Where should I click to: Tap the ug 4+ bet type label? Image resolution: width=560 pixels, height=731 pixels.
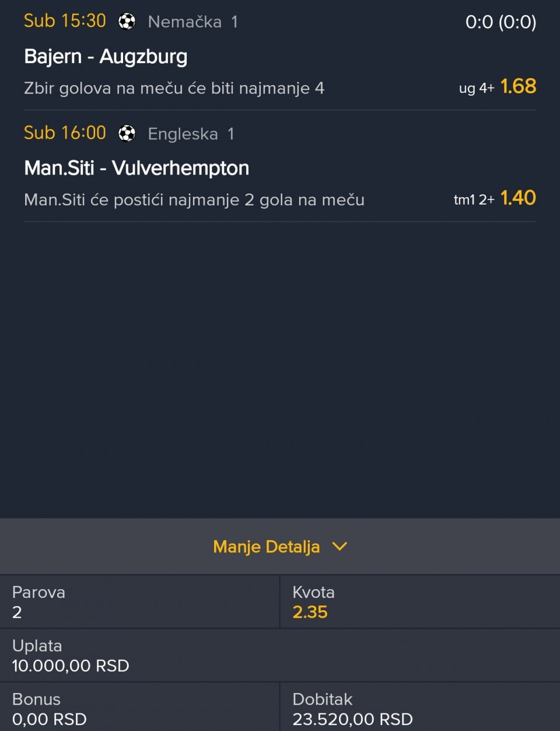(x=476, y=88)
